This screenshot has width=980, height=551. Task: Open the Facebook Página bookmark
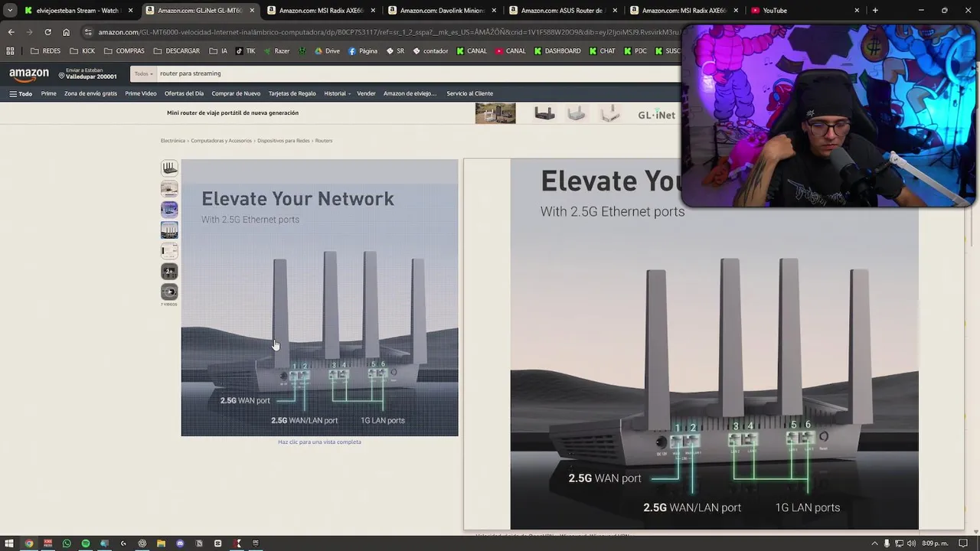click(363, 51)
